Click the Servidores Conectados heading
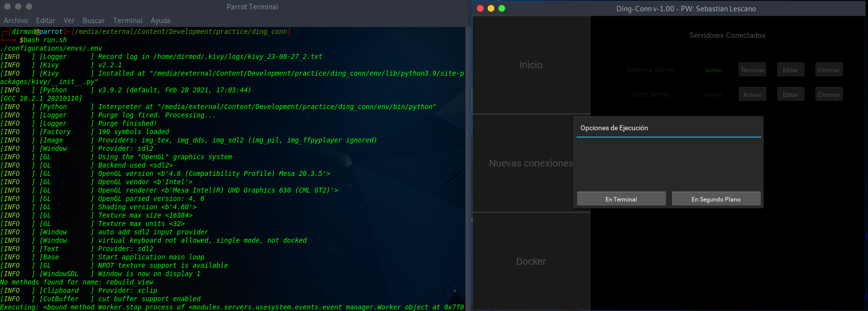 click(x=727, y=35)
